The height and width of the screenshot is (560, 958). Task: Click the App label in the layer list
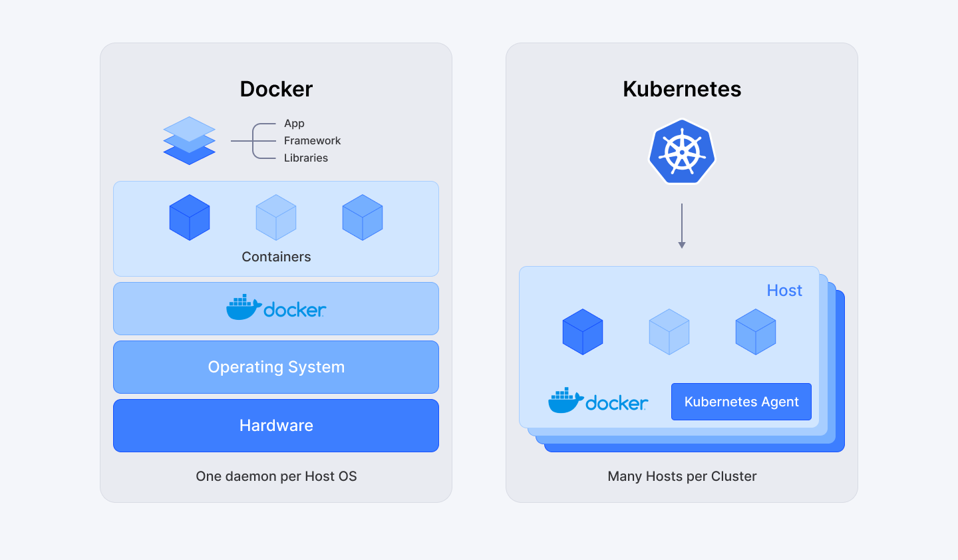(293, 123)
